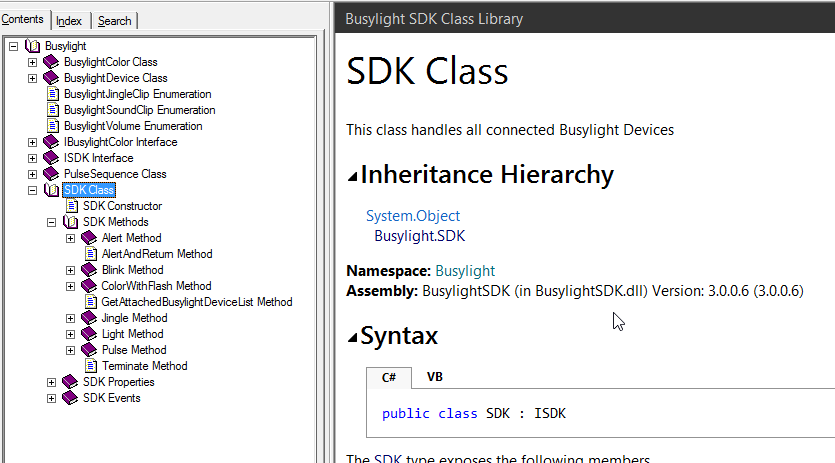Expand the Alert Method node

(x=70, y=238)
